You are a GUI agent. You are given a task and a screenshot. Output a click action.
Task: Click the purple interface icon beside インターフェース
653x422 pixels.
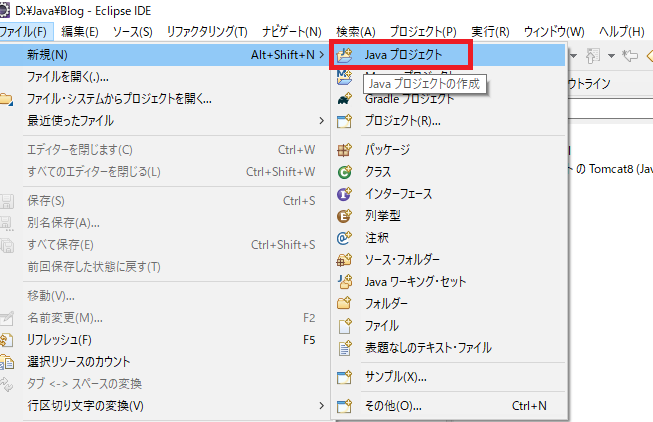[x=344, y=194]
